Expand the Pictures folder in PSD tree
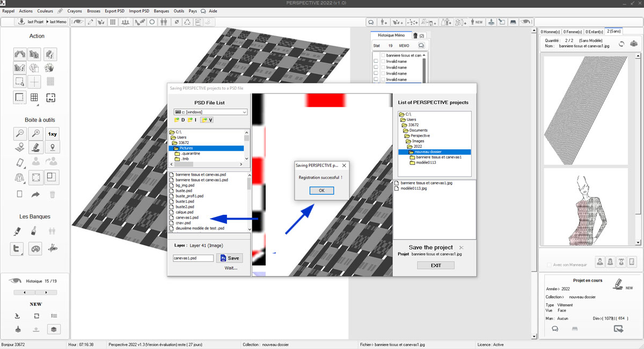Screen dimensions: 644x349 tap(193, 148)
